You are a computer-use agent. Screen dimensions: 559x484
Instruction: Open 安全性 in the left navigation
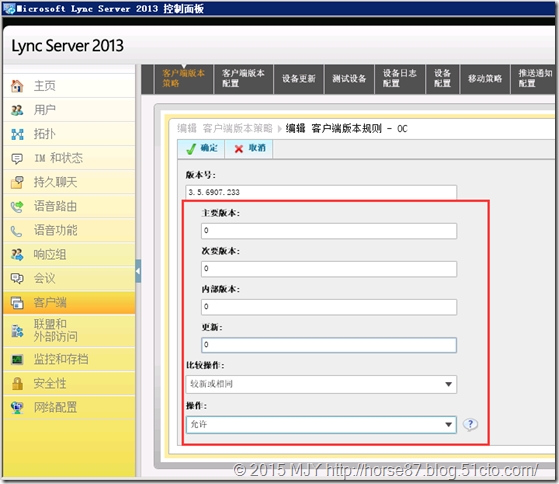point(69,383)
